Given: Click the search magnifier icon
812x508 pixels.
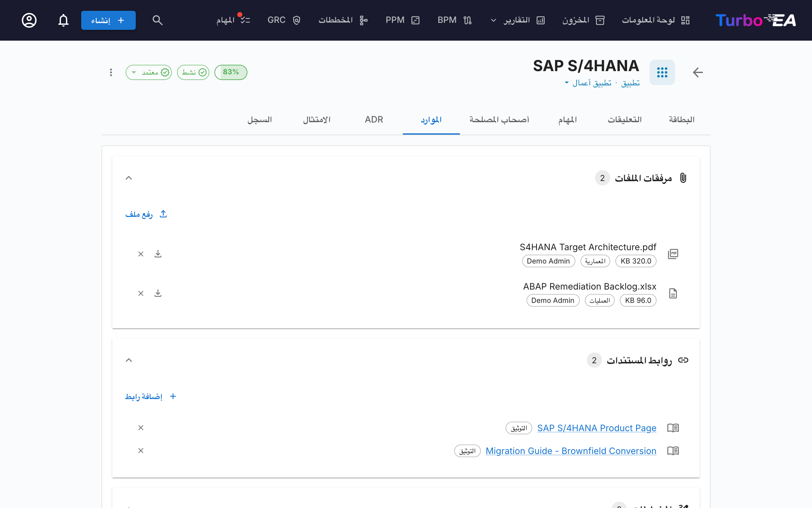Looking at the screenshot, I should pos(157,20).
